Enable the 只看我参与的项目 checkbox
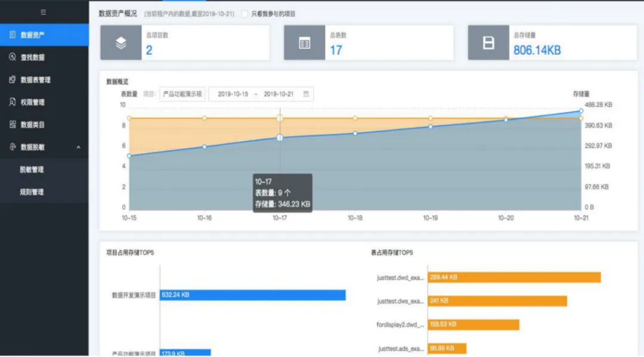 pos(245,14)
